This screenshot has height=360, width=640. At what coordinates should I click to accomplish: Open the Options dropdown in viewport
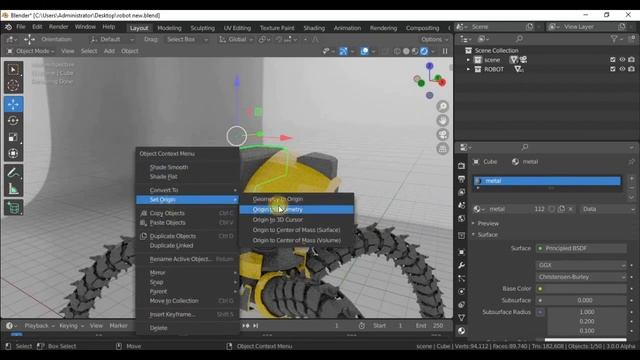[435, 40]
